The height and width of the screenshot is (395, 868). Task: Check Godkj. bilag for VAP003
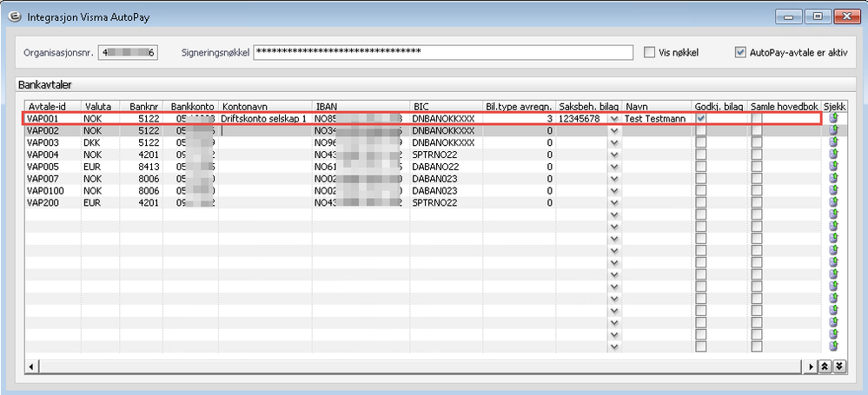click(701, 142)
